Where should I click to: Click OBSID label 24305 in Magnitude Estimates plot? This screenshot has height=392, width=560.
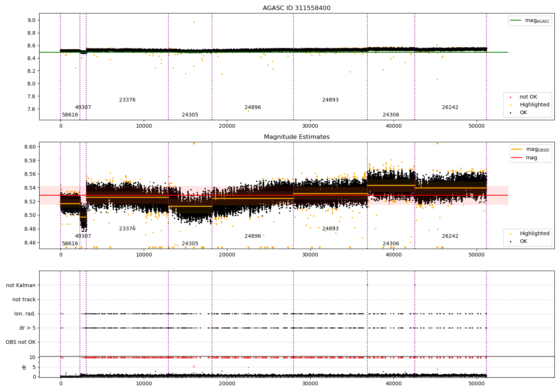click(190, 244)
